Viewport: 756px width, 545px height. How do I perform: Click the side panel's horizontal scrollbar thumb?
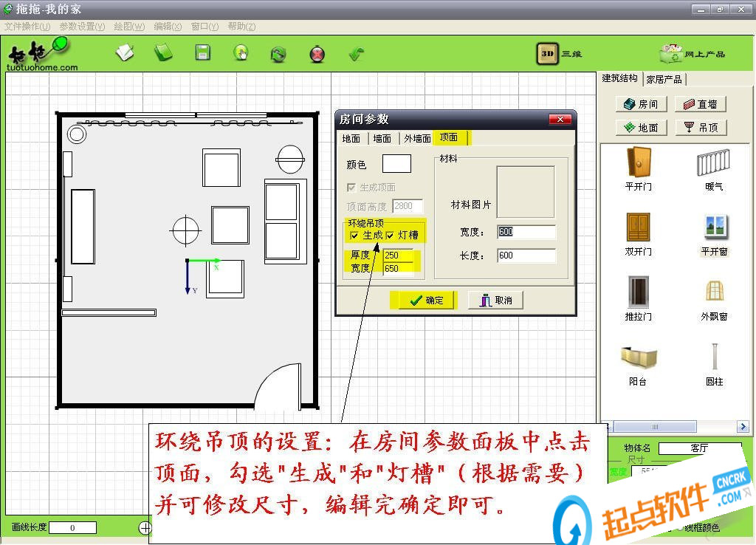tap(655, 426)
